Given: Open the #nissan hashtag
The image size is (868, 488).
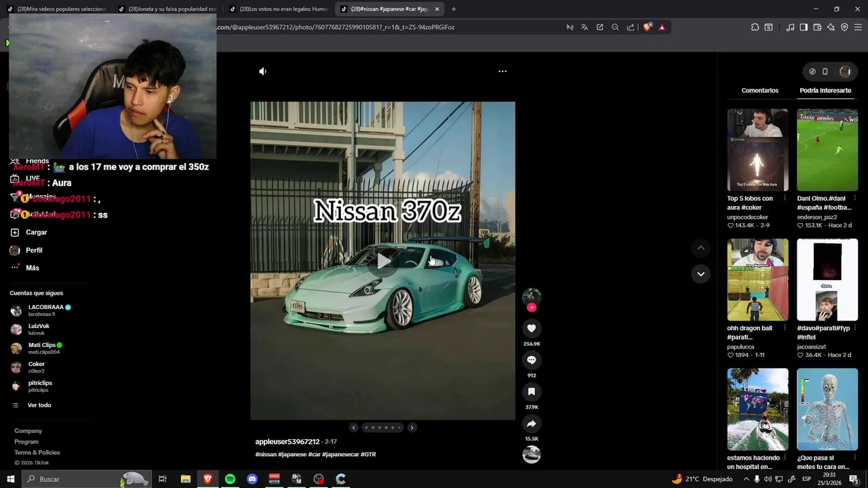Looking at the screenshot, I should tap(266, 454).
